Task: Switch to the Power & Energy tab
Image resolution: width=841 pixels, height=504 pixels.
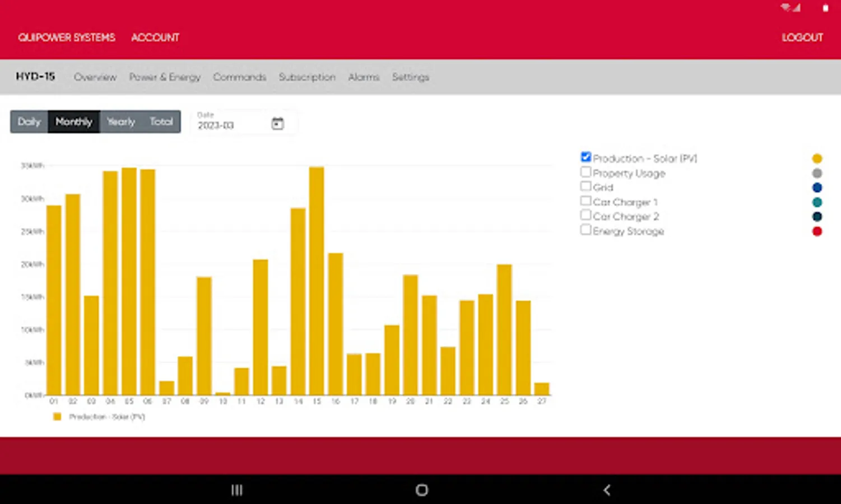Action: click(165, 77)
